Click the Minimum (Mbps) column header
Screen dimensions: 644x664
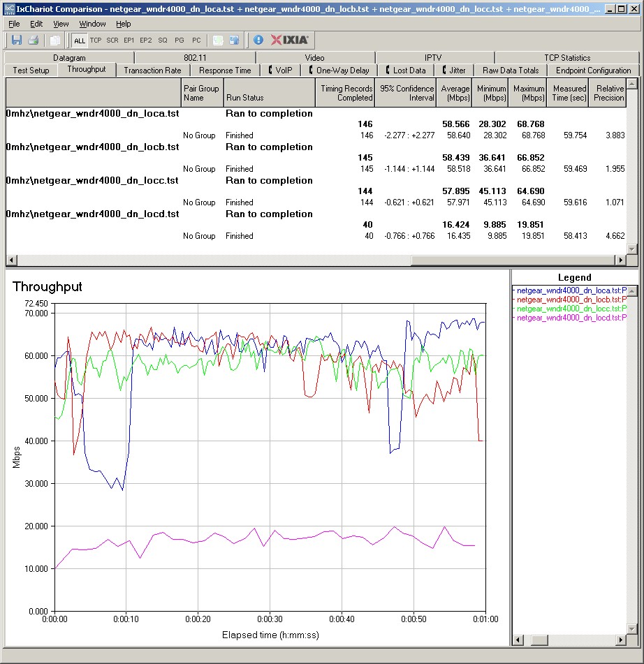pyautogui.click(x=490, y=93)
